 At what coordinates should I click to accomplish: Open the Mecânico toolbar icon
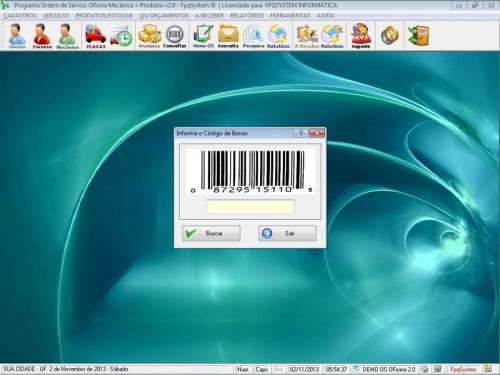coord(67,36)
